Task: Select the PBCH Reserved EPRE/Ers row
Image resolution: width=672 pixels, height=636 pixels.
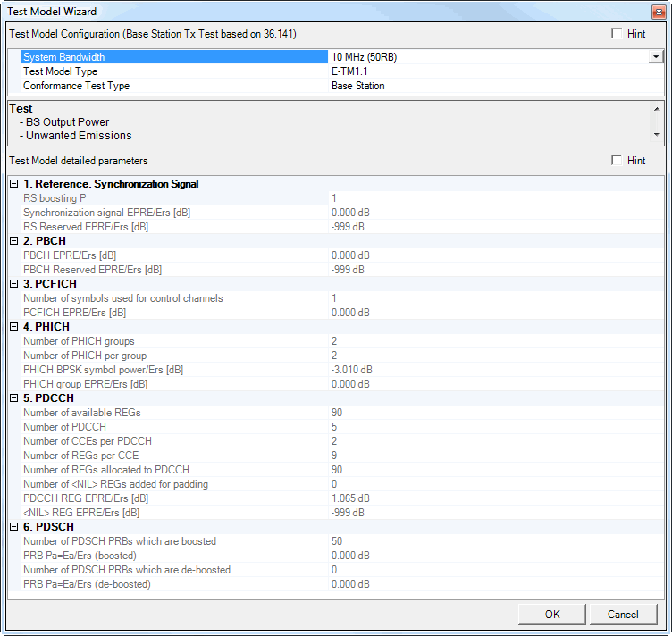Action: tap(341, 270)
